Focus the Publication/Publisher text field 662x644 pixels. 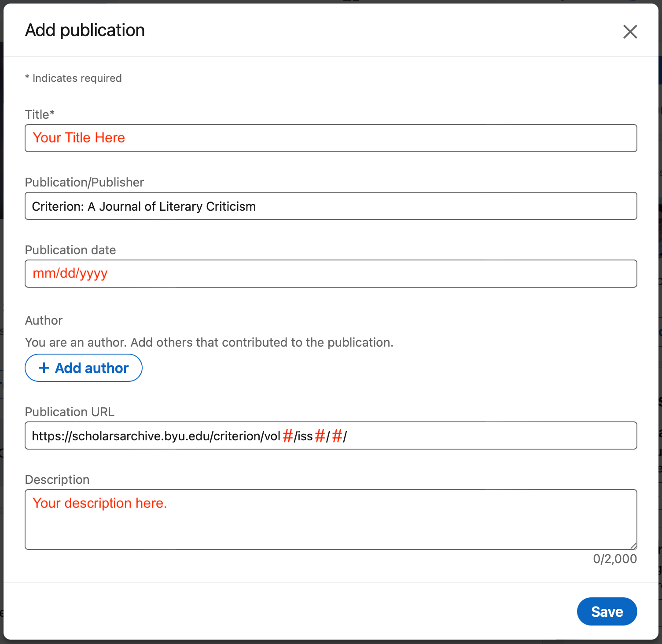click(x=330, y=206)
